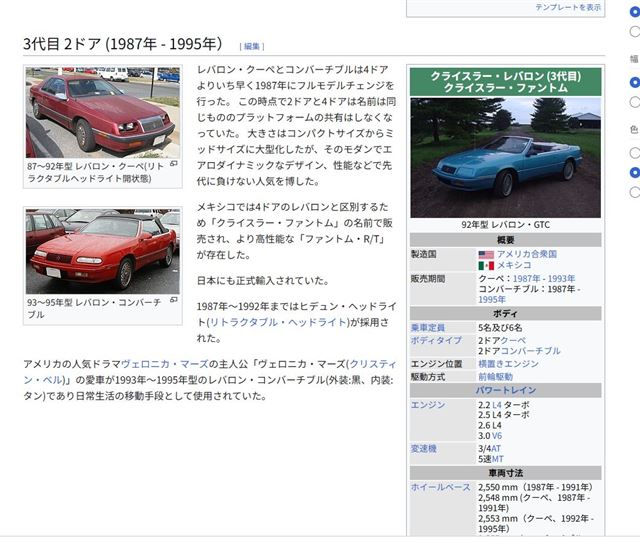Viewport: 640px width, 538px height.
Task: Select the second radio button under 幅
Action: (x=634, y=102)
